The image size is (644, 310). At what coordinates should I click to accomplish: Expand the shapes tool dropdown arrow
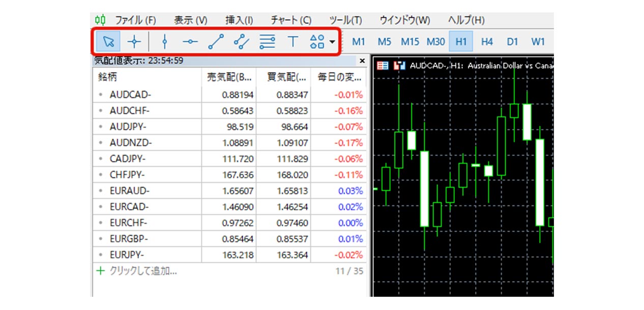pos(332,42)
